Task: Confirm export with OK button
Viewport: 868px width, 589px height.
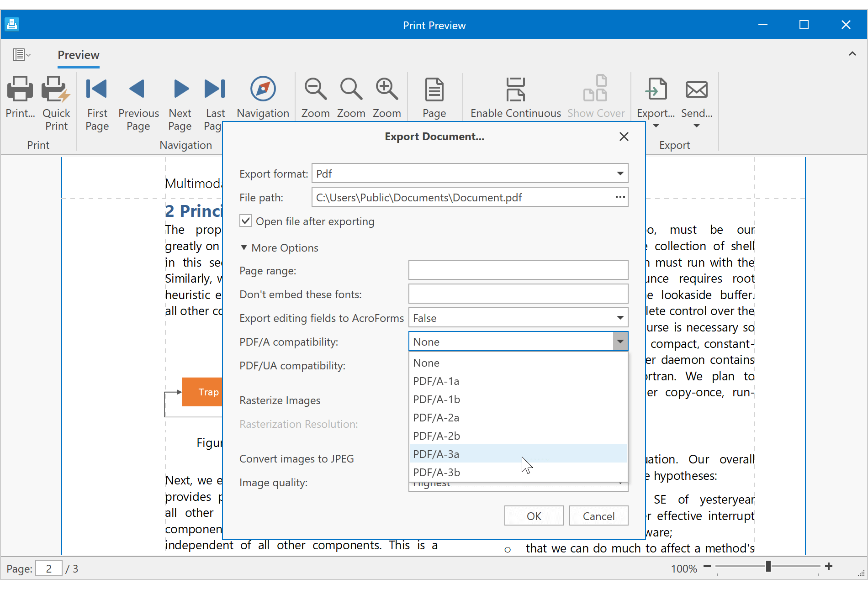Action: point(534,515)
